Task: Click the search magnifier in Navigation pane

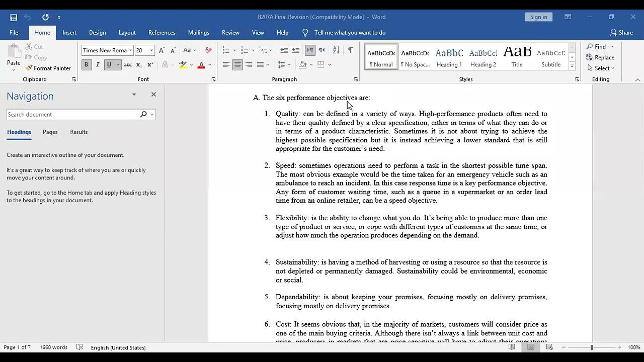Action: (x=143, y=115)
